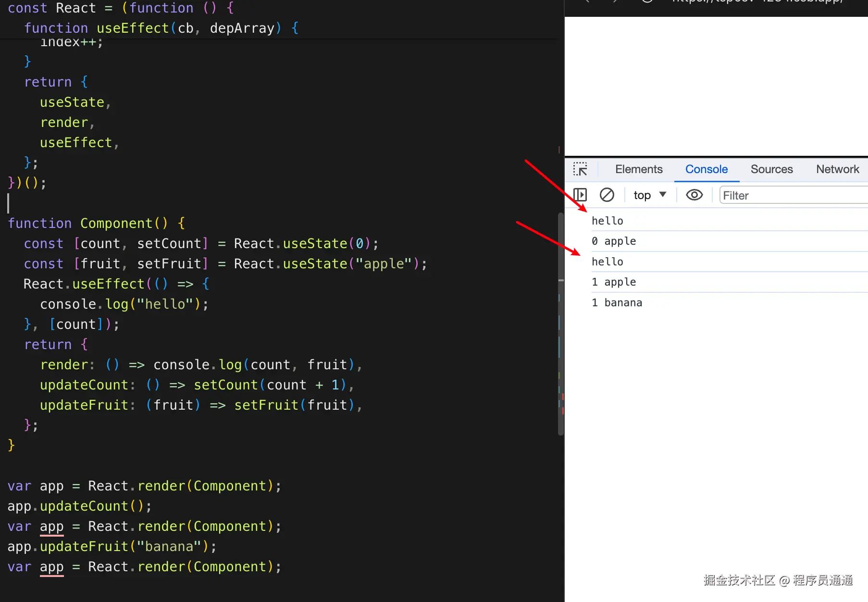Click the 'updateCount:' property line
The image size is (868, 602).
point(197,385)
